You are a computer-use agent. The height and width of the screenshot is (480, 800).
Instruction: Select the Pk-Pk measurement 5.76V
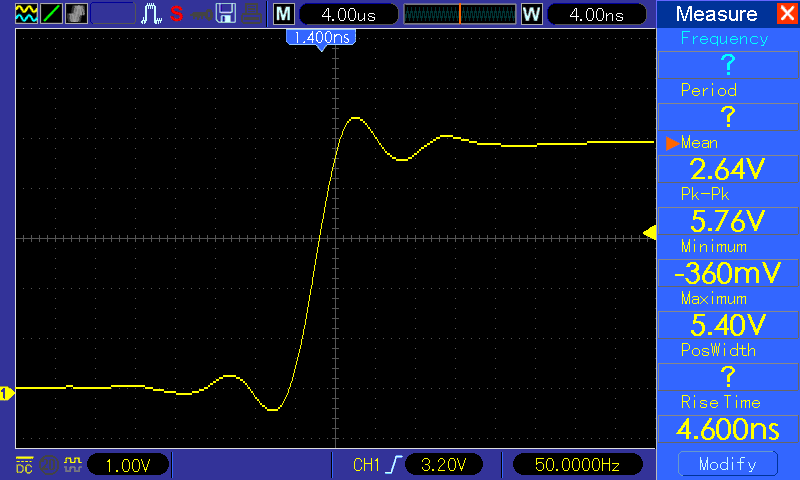(728, 221)
